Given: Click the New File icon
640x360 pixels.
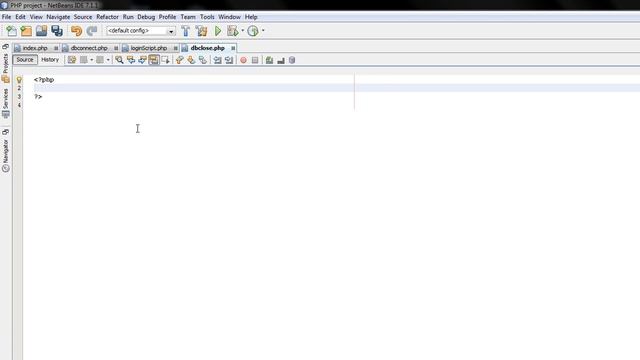Looking at the screenshot, I should 11,31.
